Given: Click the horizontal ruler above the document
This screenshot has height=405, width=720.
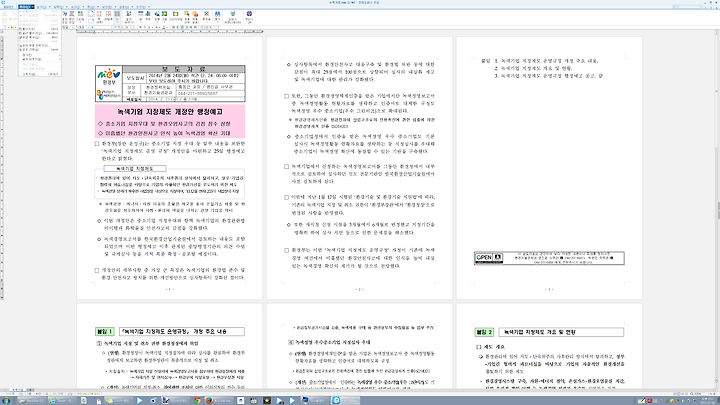Looking at the screenshot, I should 170,32.
